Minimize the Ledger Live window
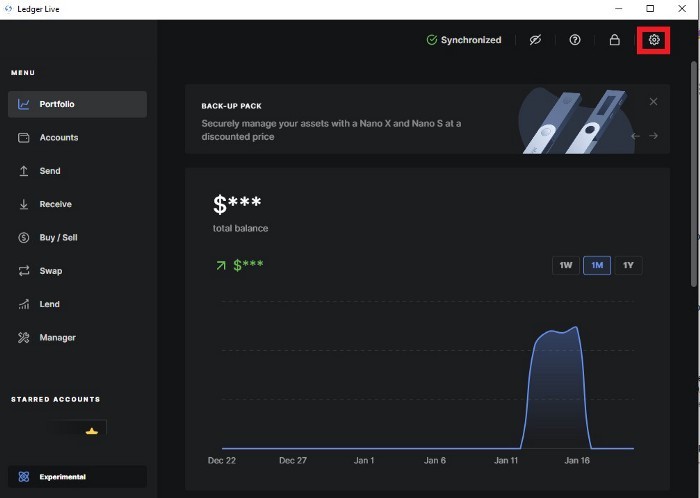 [618, 8]
